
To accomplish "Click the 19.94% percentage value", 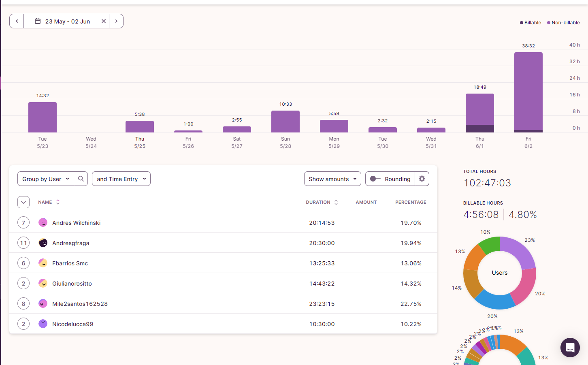I will [x=411, y=243].
